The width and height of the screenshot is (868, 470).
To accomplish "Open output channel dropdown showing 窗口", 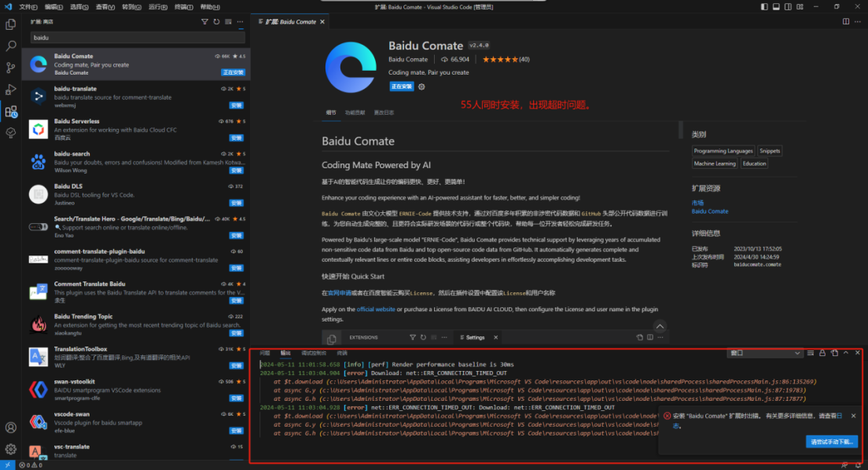I will 764,353.
